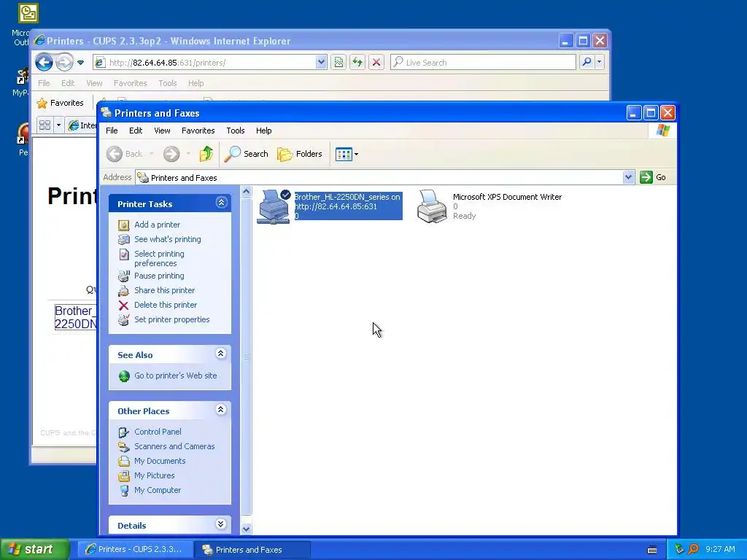Open the View menu in Printers and Faxes

pyautogui.click(x=162, y=131)
